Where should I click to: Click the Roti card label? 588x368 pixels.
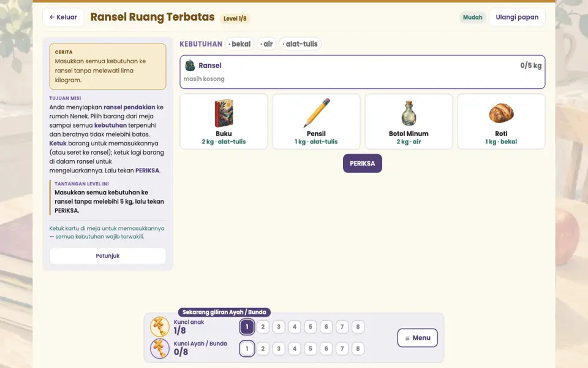click(x=502, y=134)
